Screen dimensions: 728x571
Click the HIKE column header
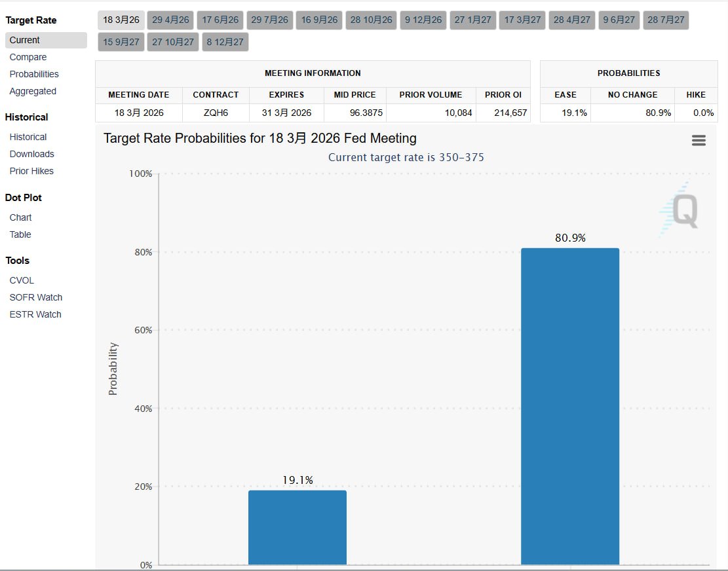pos(696,95)
